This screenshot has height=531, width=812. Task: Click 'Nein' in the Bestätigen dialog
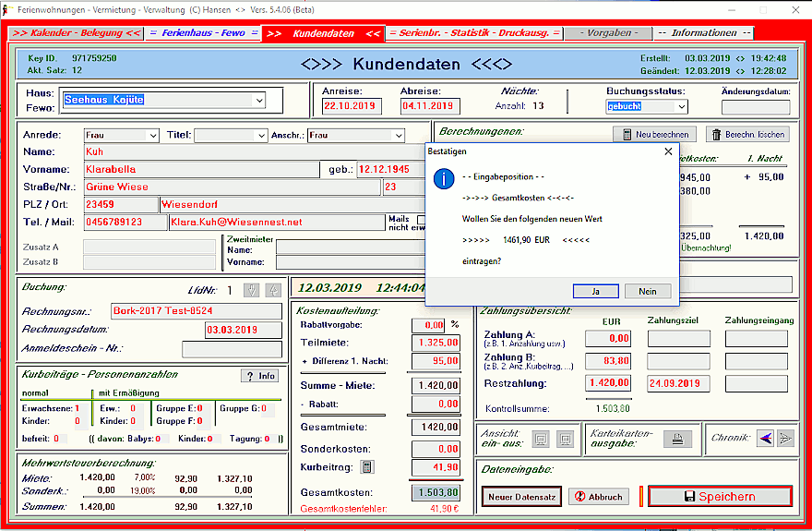648,291
